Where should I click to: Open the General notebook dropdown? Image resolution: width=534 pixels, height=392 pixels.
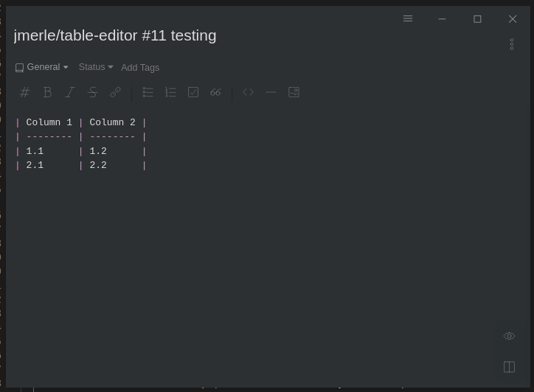[x=42, y=67]
